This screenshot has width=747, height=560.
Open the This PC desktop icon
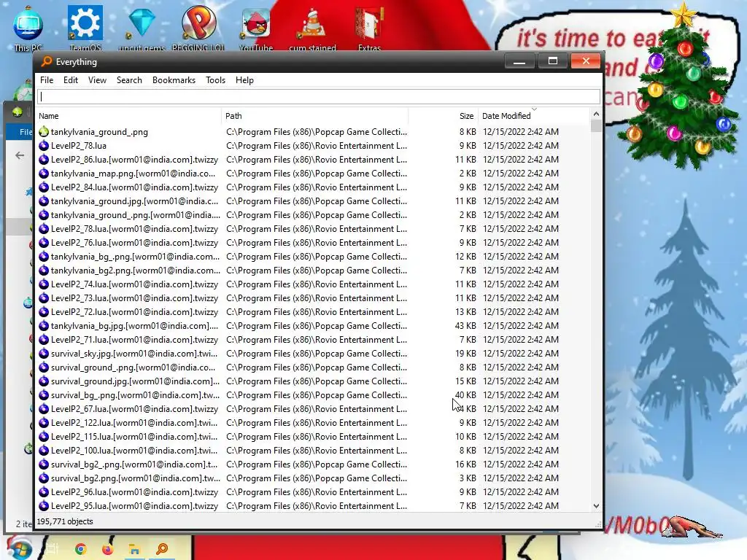[28, 27]
